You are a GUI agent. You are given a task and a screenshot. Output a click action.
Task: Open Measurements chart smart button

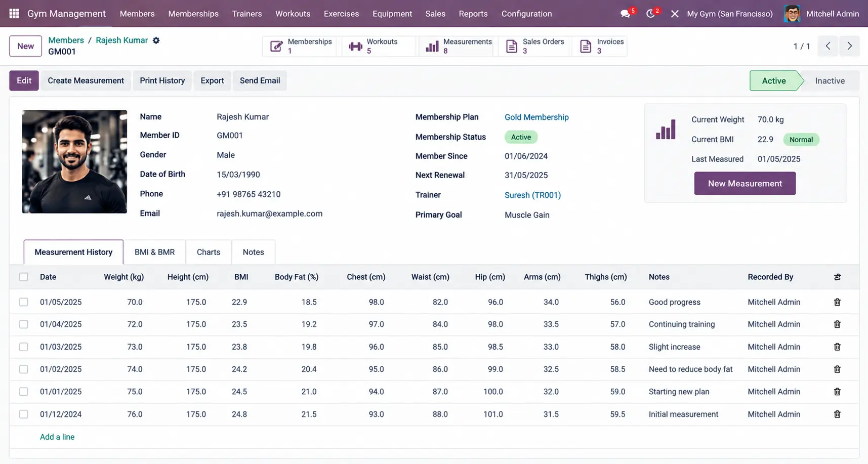457,46
